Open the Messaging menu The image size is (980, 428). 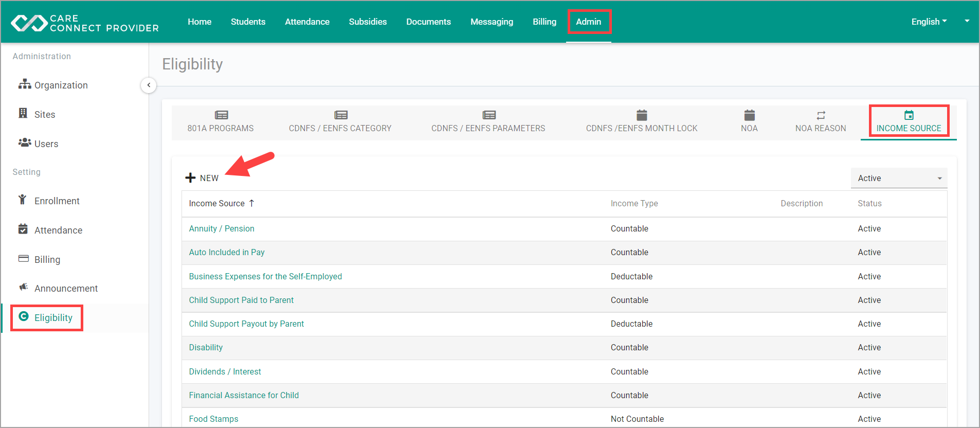click(492, 22)
